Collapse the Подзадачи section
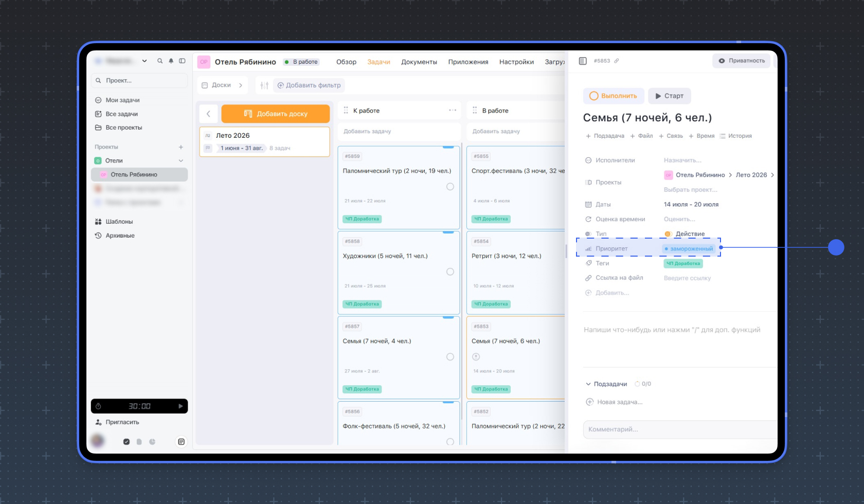This screenshot has width=864, height=504. [x=588, y=384]
